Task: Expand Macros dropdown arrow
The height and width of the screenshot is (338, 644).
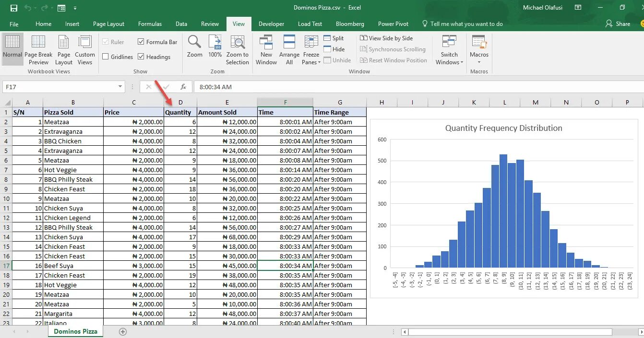Action: click(x=479, y=63)
